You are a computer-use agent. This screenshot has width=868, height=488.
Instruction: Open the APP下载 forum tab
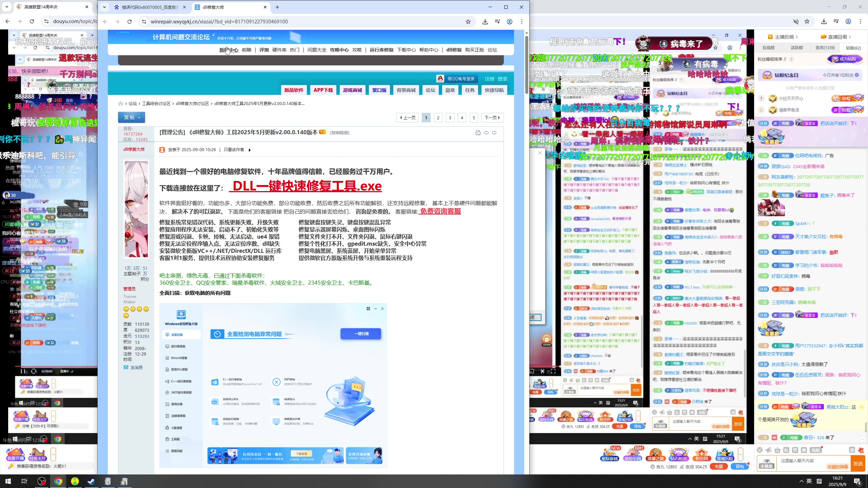(323, 90)
